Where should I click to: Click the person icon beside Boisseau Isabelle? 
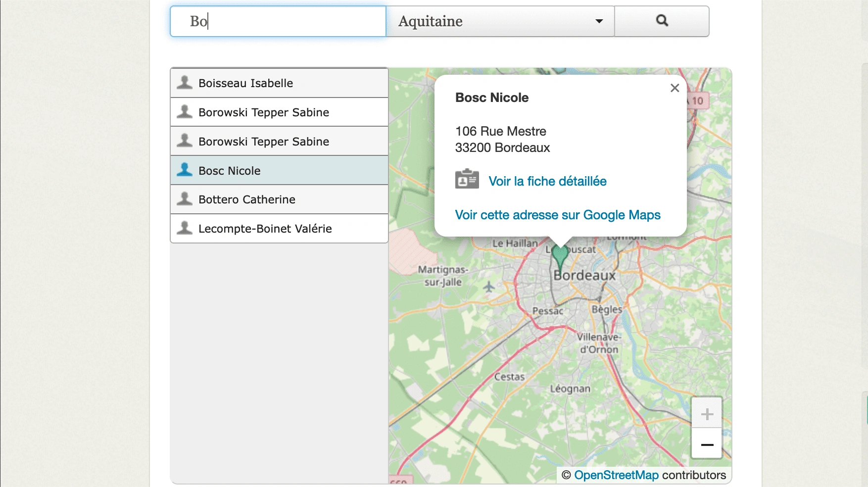(x=185, y=82)
